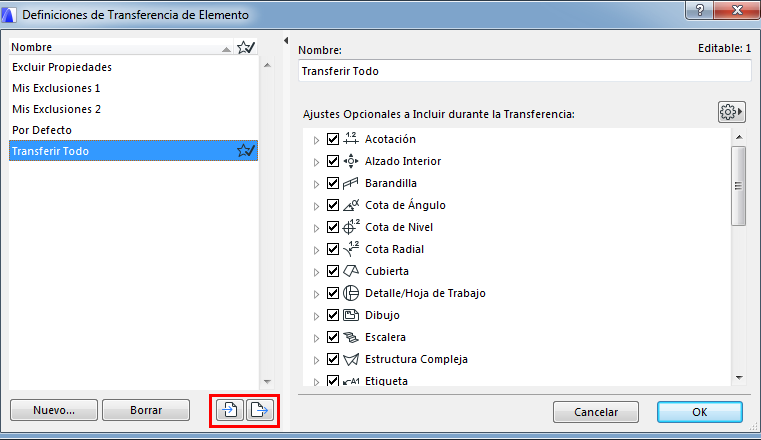This screenshot has width=761, height=440.
Task: Select the Por Defecto definition
Action: pyautogui.click(x=42, y=130)
